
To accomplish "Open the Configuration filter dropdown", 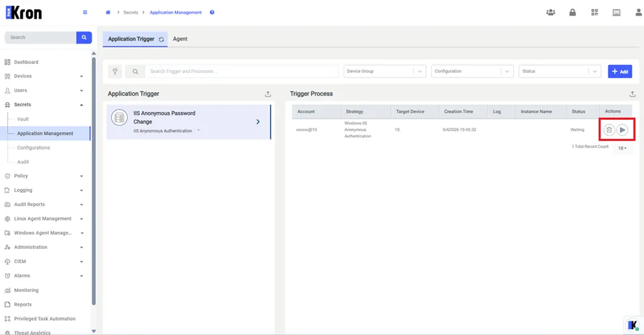I will click(472, 72).
